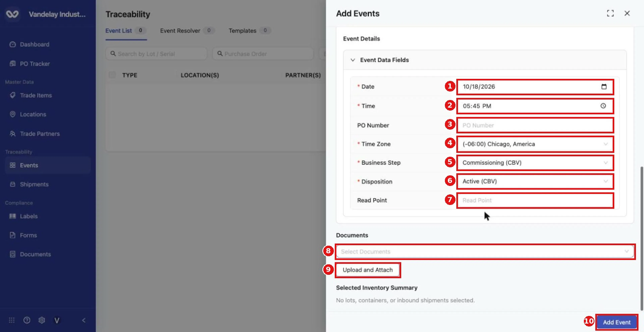The width and height of the screenshot is (644, 332).
Task: Open Trade Items in sidebar
Action: pyautogui.click(x=47, y=95)
